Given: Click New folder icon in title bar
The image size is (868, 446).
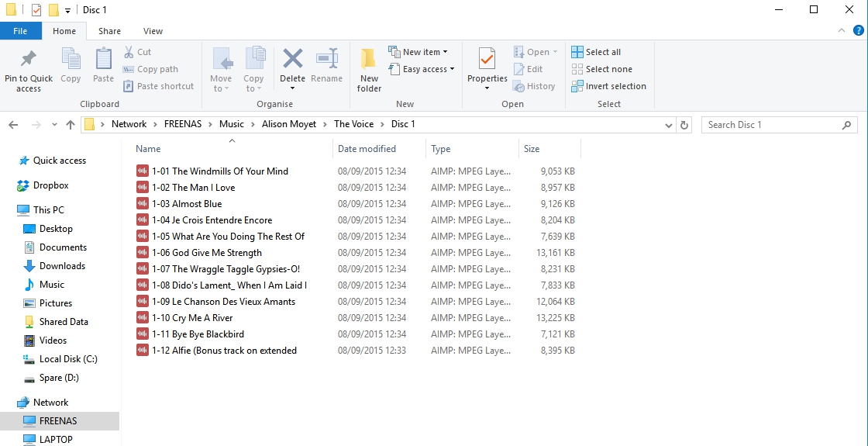Looking at the screenshot, I should tap(53, 10).
